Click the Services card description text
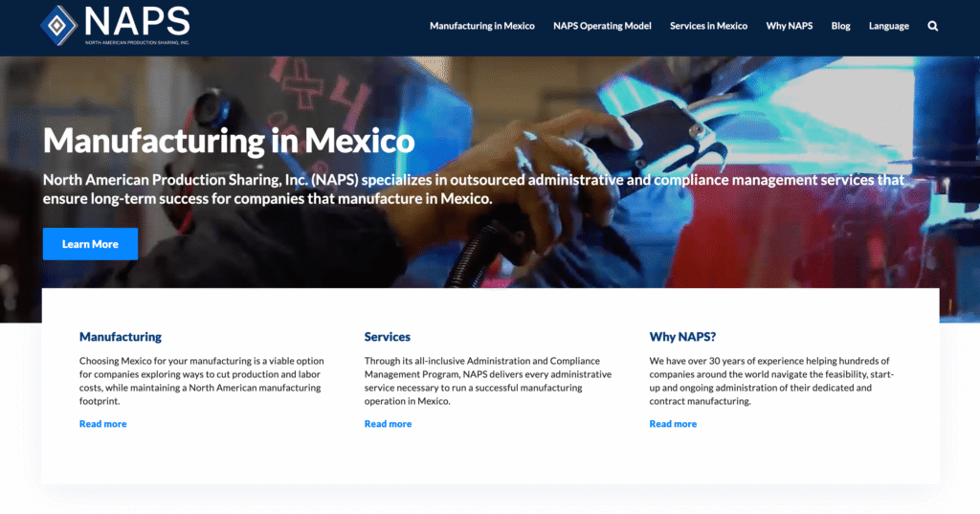 [488, 381]
